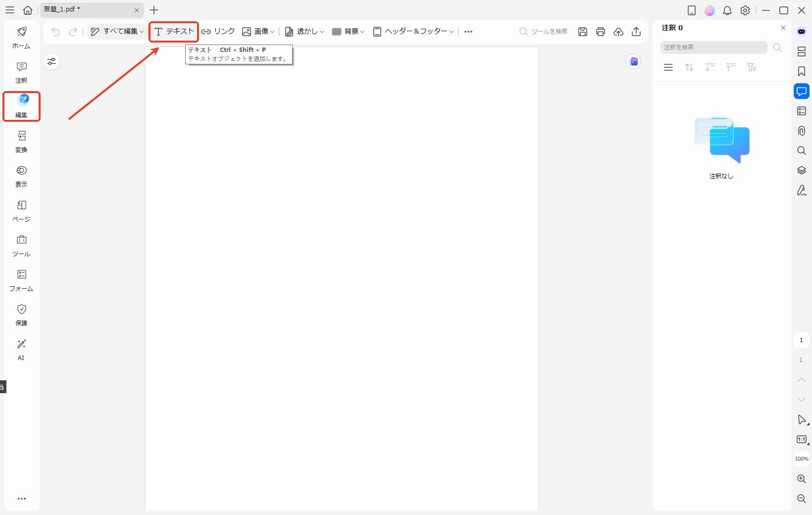Click the share icon in toolbar
This screenshot has width=812, height=515.
(636, 32)
